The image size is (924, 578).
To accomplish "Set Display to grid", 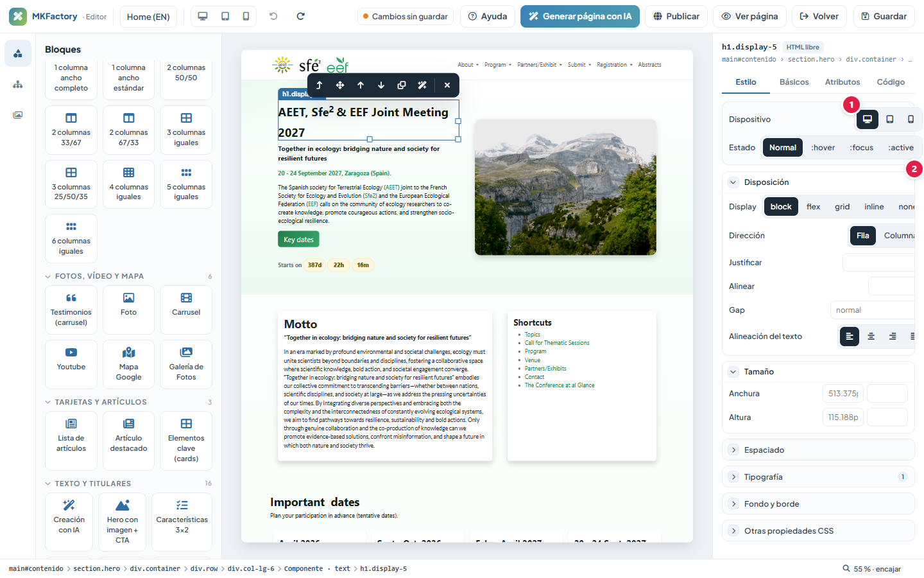I will click(843, 207).
